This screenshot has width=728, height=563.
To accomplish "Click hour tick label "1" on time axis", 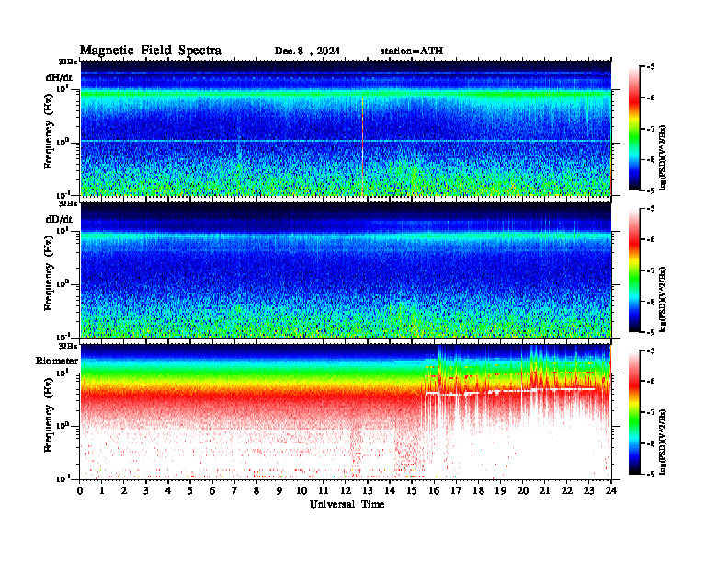I will [x=102, y=490].
